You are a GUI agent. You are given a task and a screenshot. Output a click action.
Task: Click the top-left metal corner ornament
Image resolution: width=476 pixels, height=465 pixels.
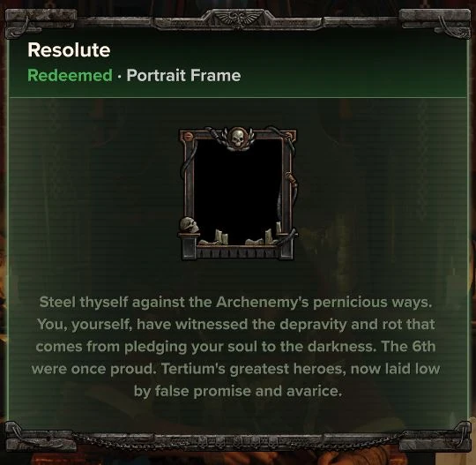click(x=41, y=23)
